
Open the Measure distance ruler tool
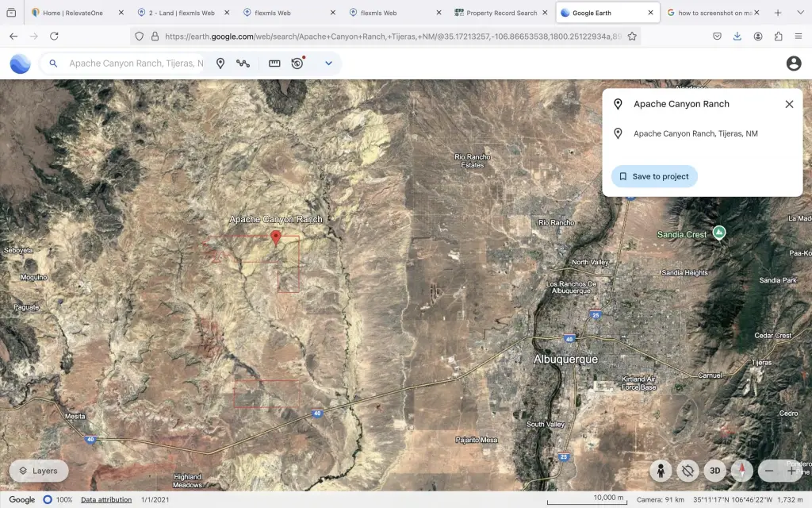click(274, 63)
